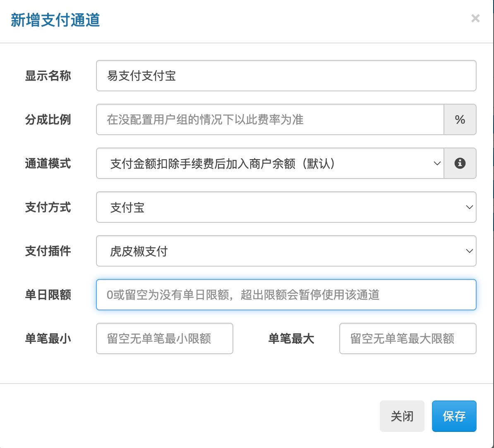Image resolution: width=494 pixels, height=448 pixels.
Task: Click the % addon next to 分成比例
Action: [x=460, y=119]
